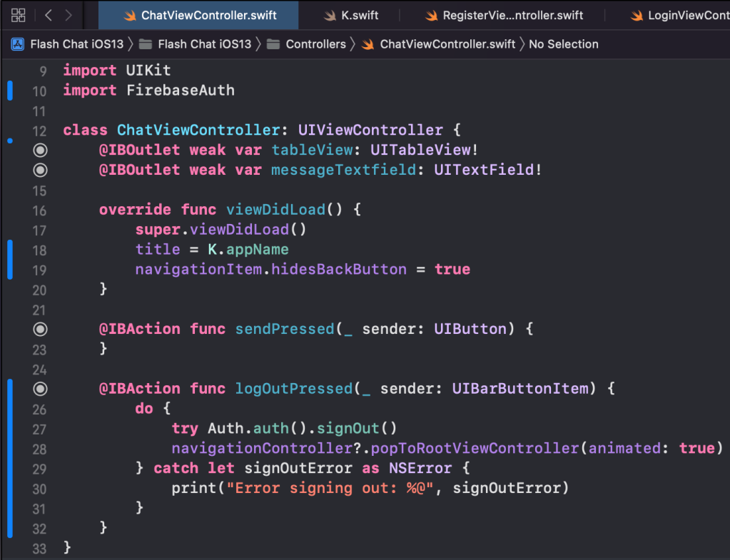Open the related items grid menu
The height and width of the screenshot is (560, 730).
[19, 15]
